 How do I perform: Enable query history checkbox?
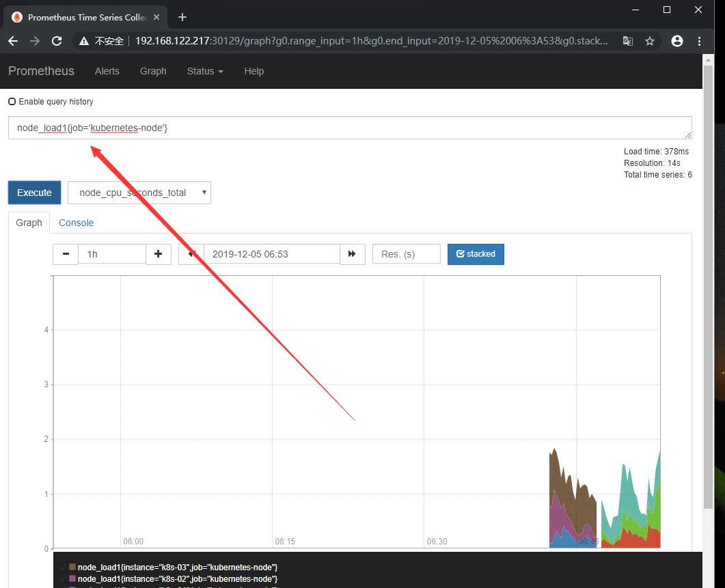pos(12,101)
